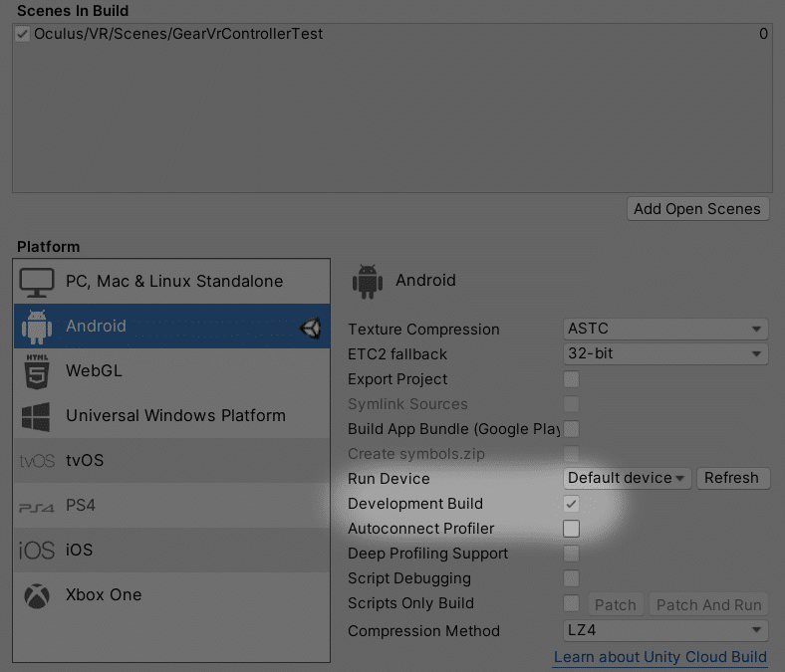Click the PS4 platform icon
The image size is (785, 672).
pyautogui.click(x=37, y=506)
